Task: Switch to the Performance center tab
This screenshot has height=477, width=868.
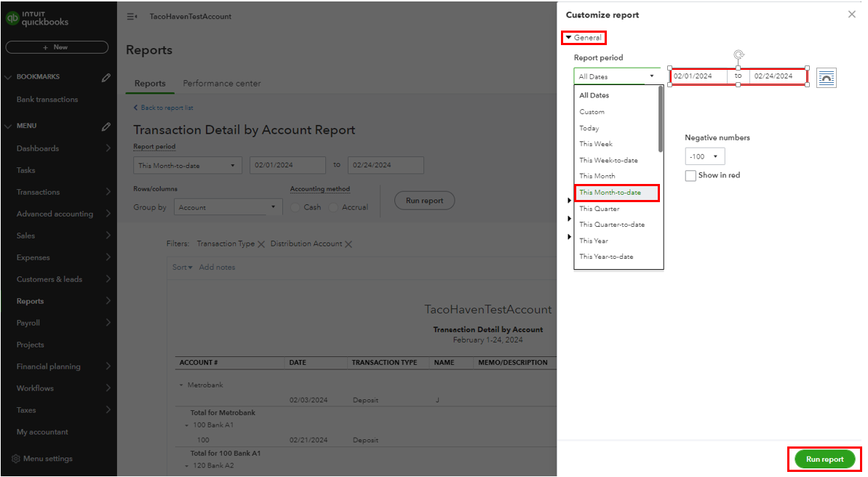Action: point(221,84)
